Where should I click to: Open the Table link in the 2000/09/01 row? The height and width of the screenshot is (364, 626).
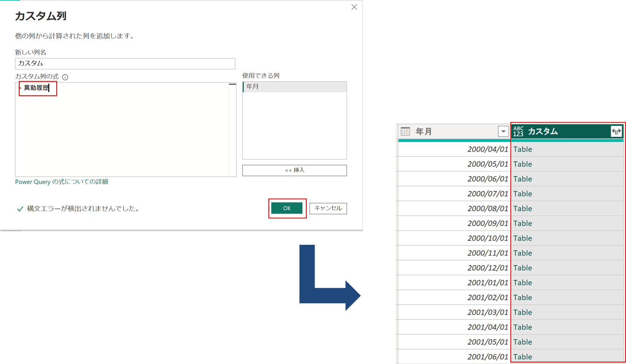[522, 223]
